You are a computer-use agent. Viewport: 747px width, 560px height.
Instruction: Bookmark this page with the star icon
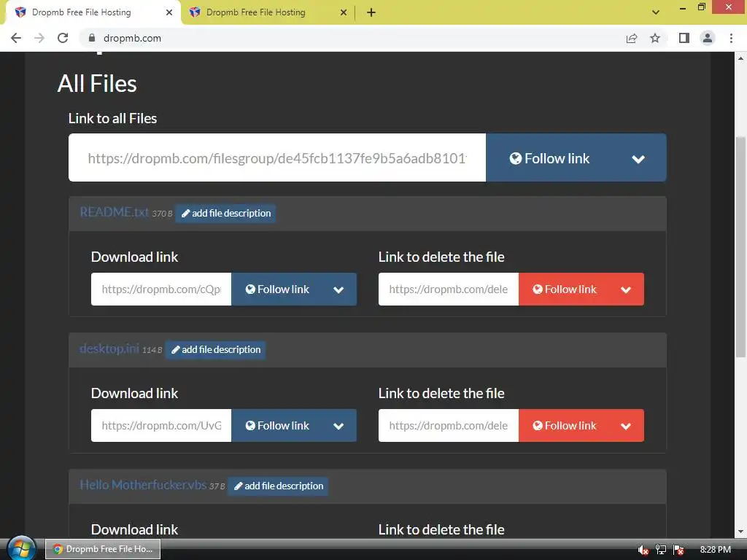655,38
